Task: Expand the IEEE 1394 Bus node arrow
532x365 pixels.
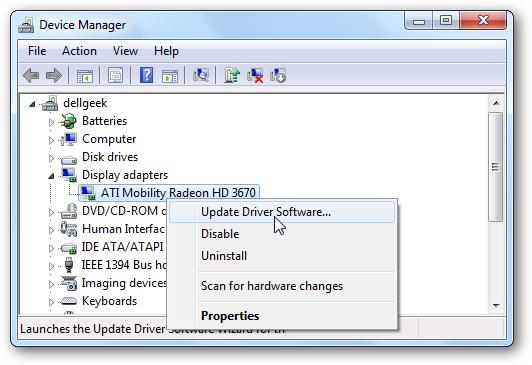Action: pyautogui.click(x=51, y=266)
